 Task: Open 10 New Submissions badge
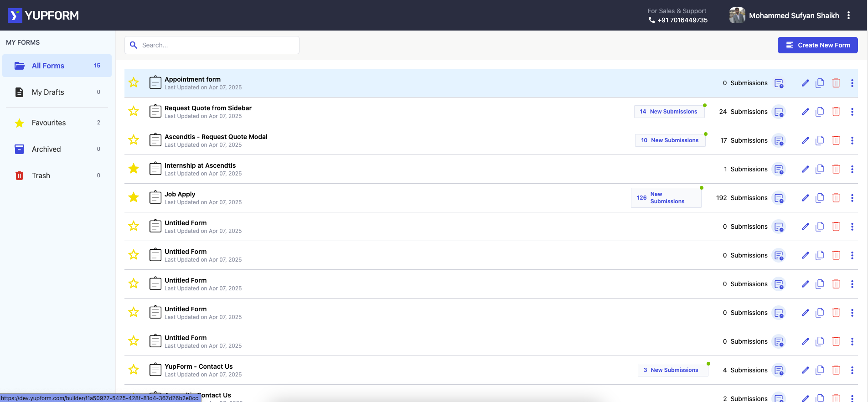670,140
